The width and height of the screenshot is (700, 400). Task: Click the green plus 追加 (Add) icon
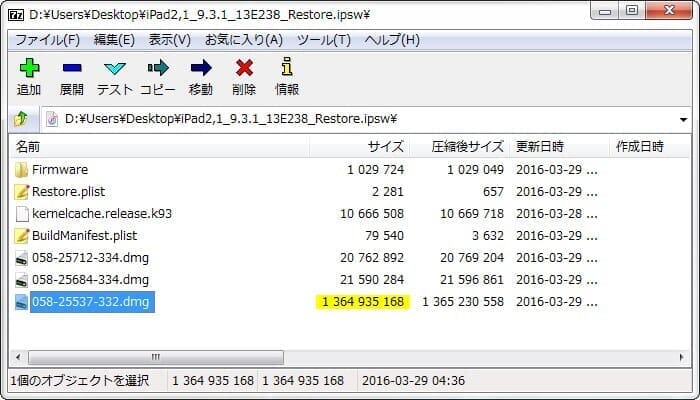(29, 68)
